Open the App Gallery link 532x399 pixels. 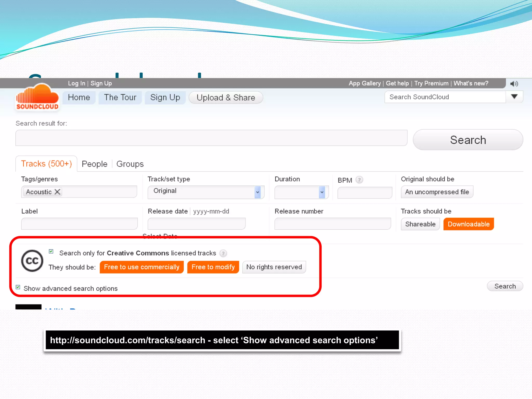point(364,83)
